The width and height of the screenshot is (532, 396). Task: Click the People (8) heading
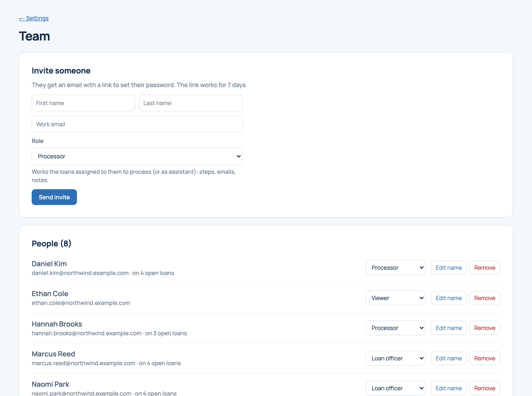click(x=51, y=244)
